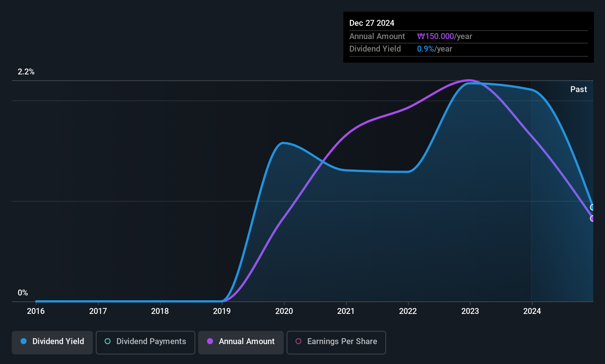Toggle the Dividend Yield legend button
The height and width of the screenshot is (364, 605).
point(52,342)
